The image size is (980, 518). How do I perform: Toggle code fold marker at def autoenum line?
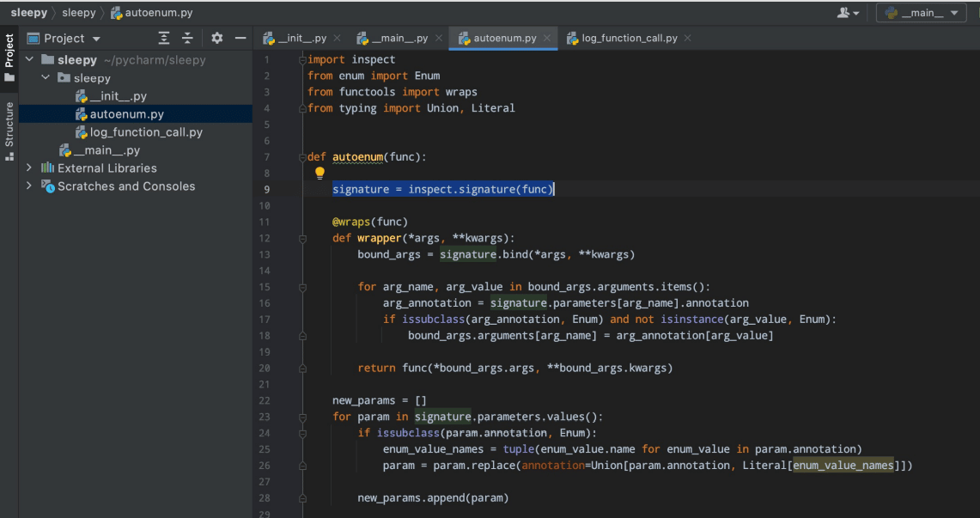click(x=302, y=157)
